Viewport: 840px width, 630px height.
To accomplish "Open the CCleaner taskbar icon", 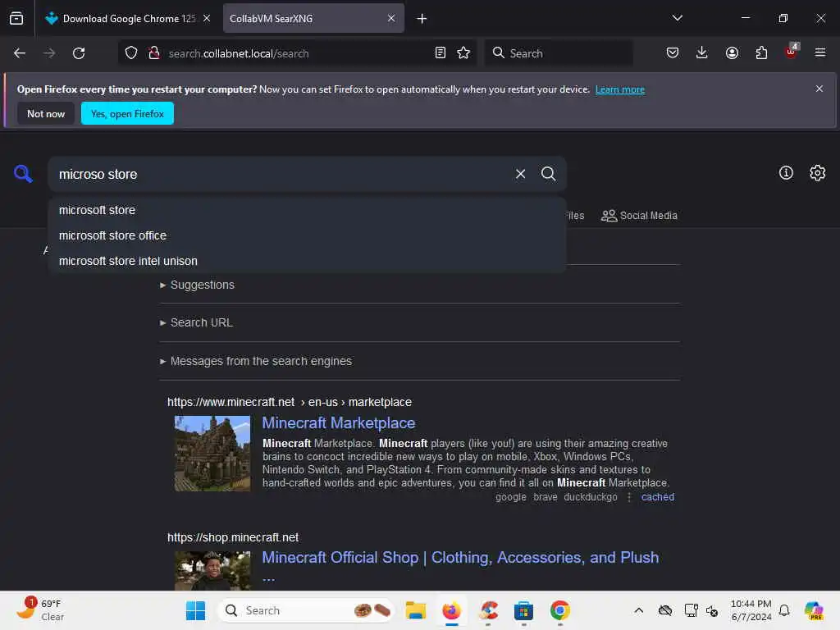I will coord(488,610).
